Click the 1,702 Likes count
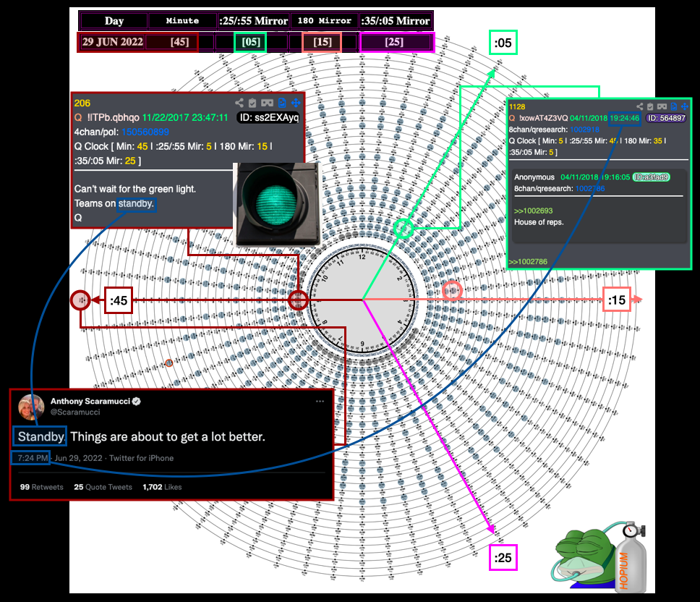Image resolution: width=700 pixels, height=602 pixels. [x=162, y=487]
